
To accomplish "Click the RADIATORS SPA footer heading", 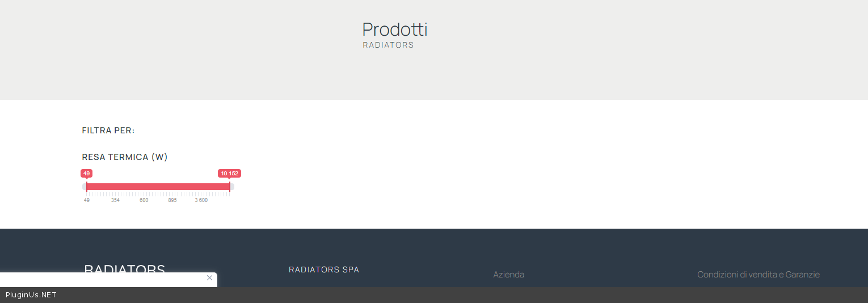I will tap(324, 270).
